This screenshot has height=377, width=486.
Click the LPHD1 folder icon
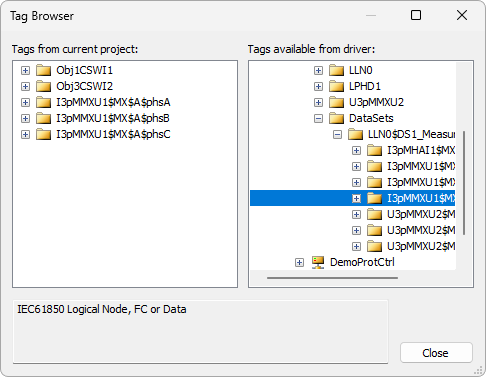(336, 86)
